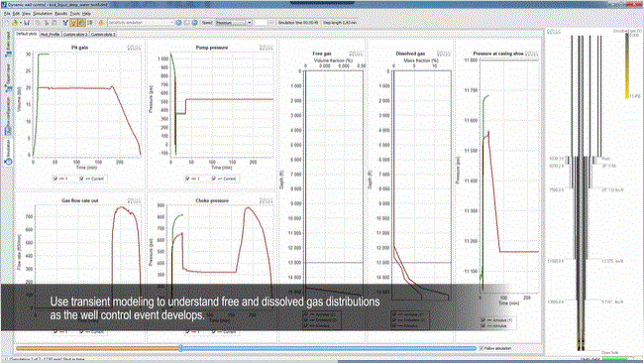Switch to the Mud_Profile tab
Viewport: 644px width, 364px height.
pos(51,34)
